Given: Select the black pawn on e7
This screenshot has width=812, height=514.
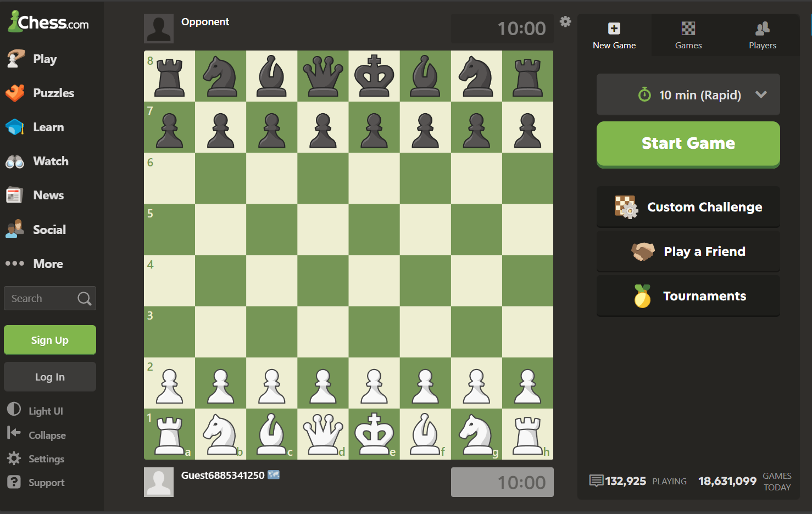Looking at the screenshot, I should (374, 127).
